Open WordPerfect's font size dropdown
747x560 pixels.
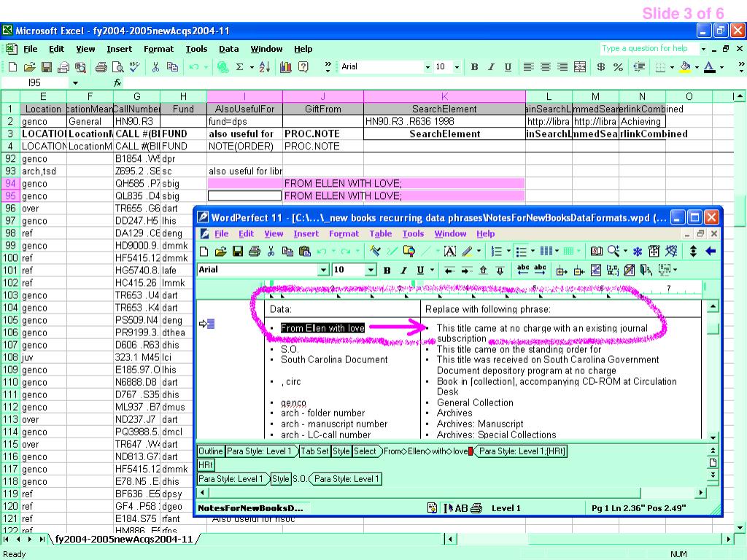[371, 270]
